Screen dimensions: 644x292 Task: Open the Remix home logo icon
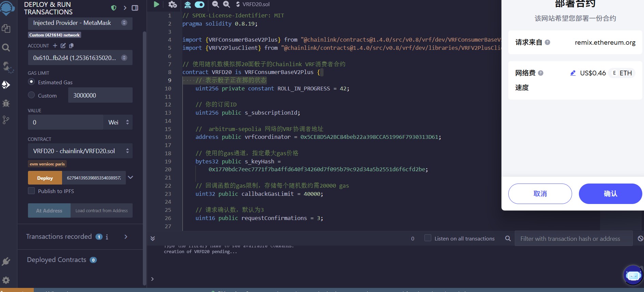pyautogui.click(x=7, y=8)
